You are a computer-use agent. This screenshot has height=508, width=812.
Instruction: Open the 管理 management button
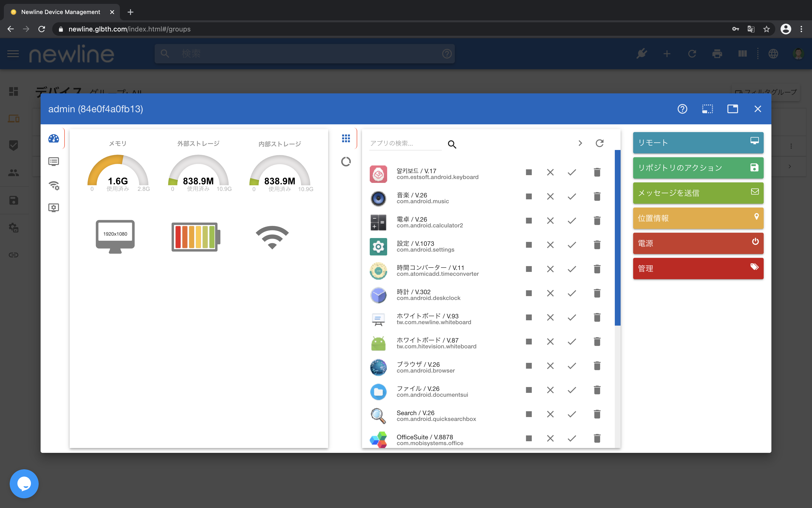[698, 269]
